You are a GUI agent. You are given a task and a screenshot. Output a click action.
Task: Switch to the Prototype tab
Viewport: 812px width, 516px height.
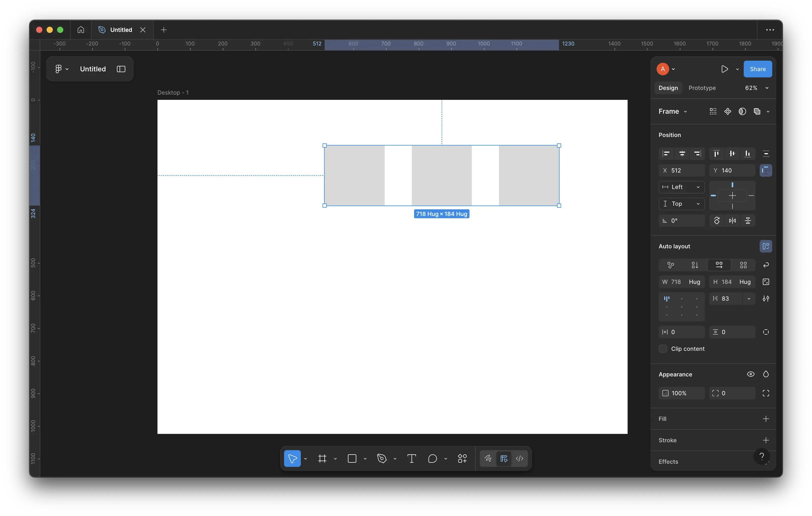[702, 88]
